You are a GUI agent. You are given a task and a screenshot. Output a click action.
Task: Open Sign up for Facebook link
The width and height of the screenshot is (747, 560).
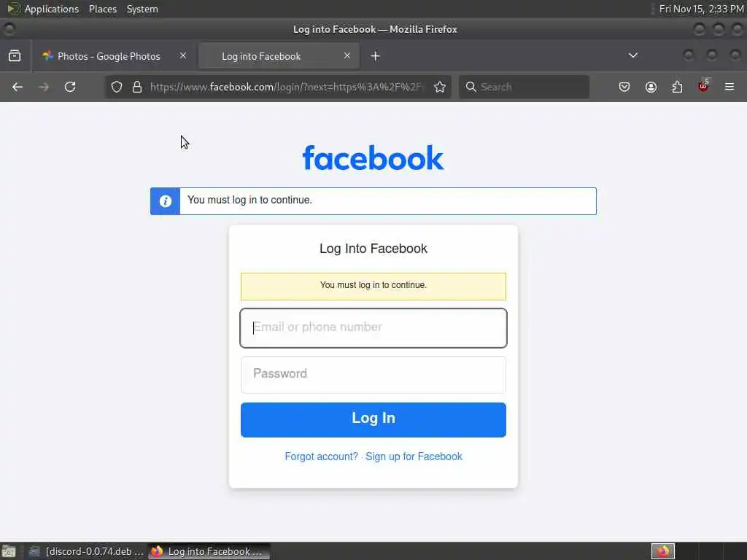(x=414, y=456)
